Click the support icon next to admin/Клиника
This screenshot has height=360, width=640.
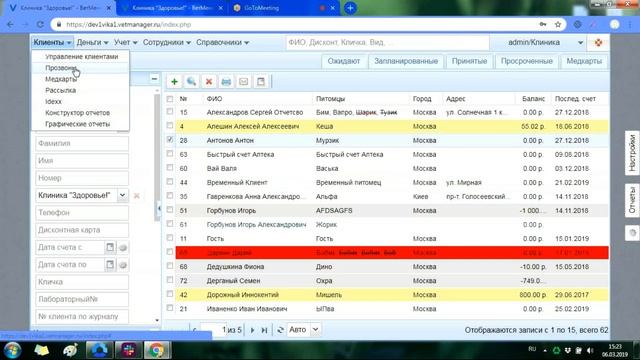tap(598, 42)
